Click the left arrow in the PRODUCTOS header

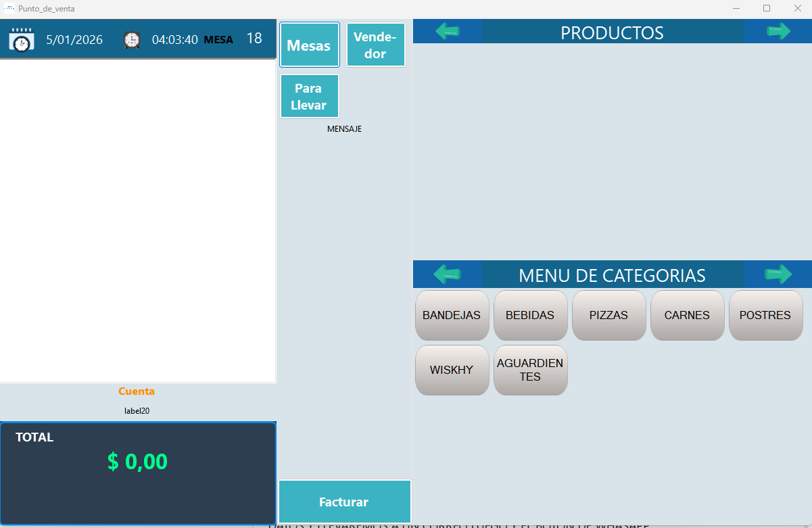click(448, 31)
